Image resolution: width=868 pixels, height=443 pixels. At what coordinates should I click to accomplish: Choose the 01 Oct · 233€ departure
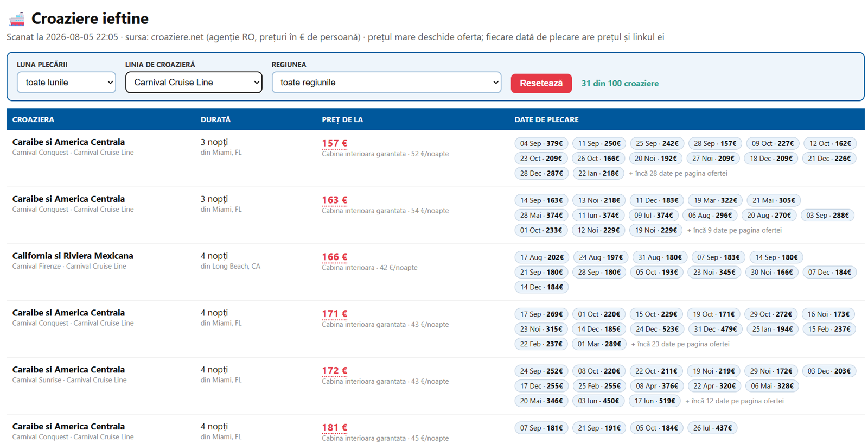tap(541, 231)
